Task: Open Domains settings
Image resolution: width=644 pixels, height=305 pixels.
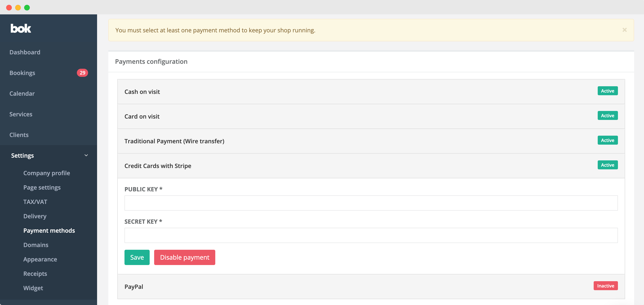Action: pos(36,245)
